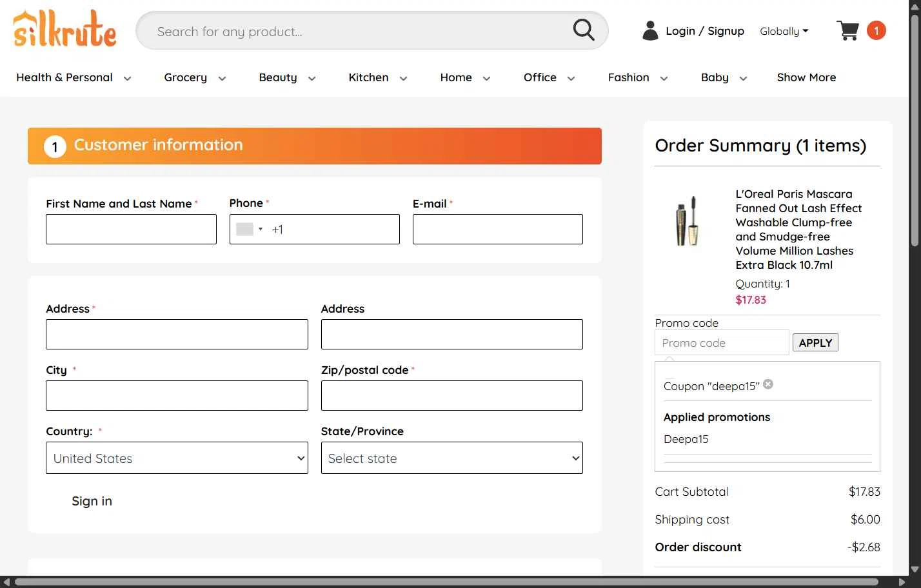
Task: Click Show More categories
Action: [x=806, y=77]
